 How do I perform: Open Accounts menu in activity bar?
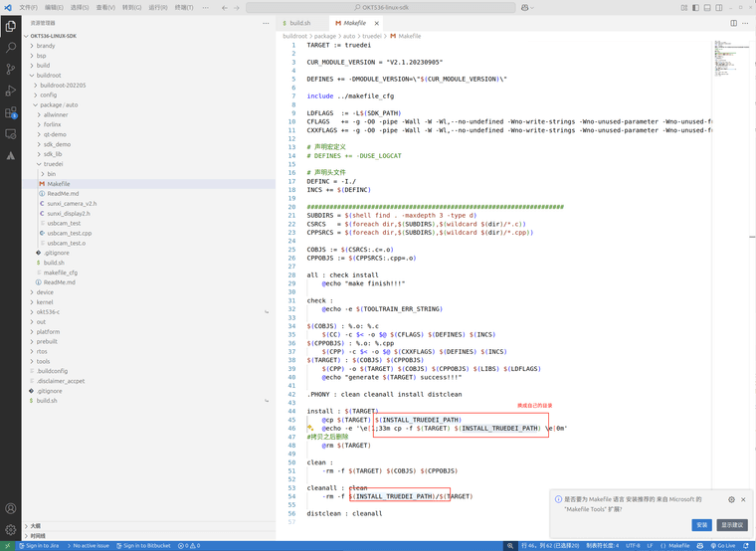coord(11,508)
